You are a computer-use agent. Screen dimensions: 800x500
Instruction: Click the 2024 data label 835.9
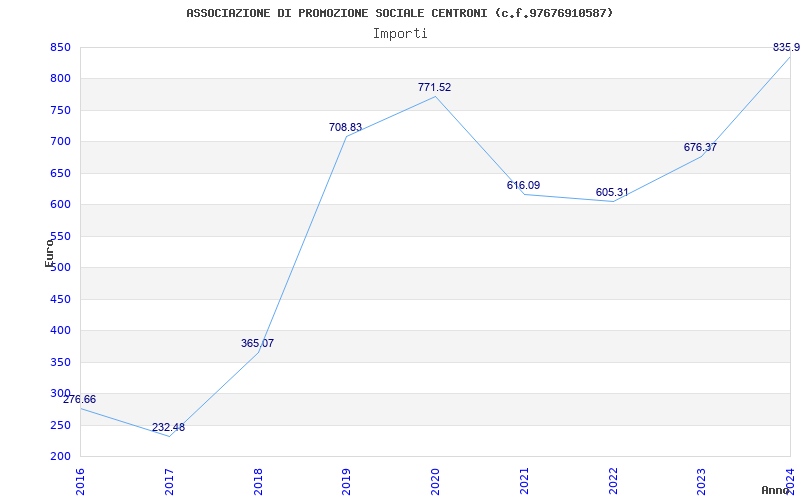pyautogui.click(x=786, y=47)
